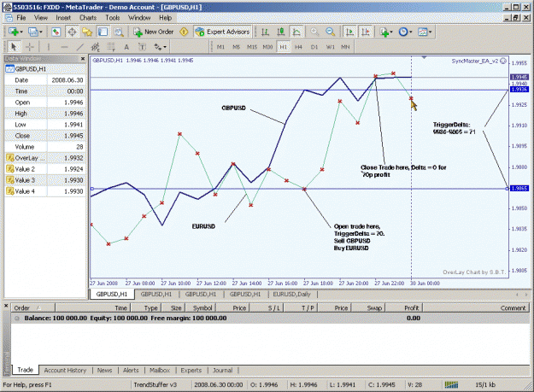Select the Text 'A' drawing tool

pyautogui.click(x=126, y=47)
